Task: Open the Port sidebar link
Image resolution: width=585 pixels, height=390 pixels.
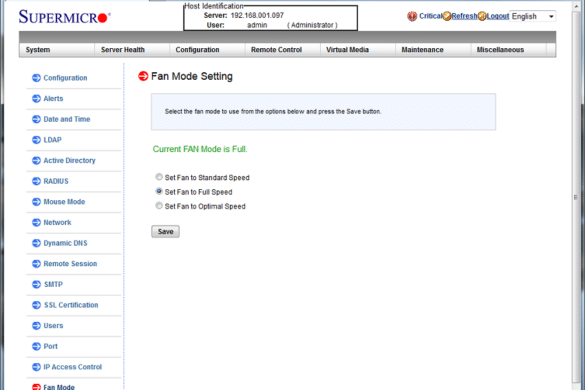Action: [x=50, y=346]
